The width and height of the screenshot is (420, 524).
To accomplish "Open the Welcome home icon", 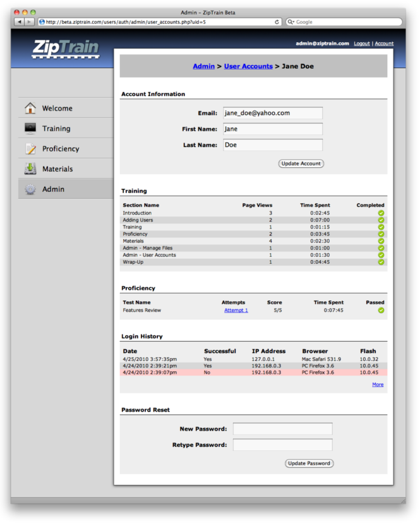I will (30, 108).
